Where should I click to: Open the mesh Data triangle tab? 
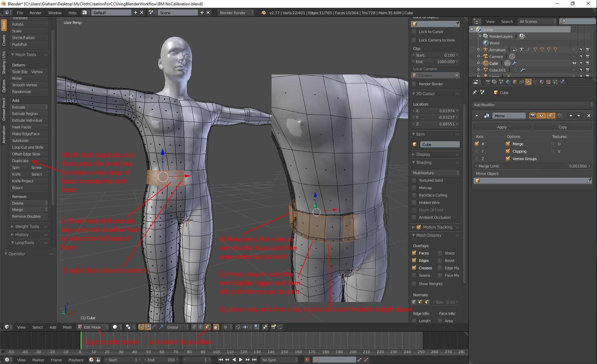(535, 82)
